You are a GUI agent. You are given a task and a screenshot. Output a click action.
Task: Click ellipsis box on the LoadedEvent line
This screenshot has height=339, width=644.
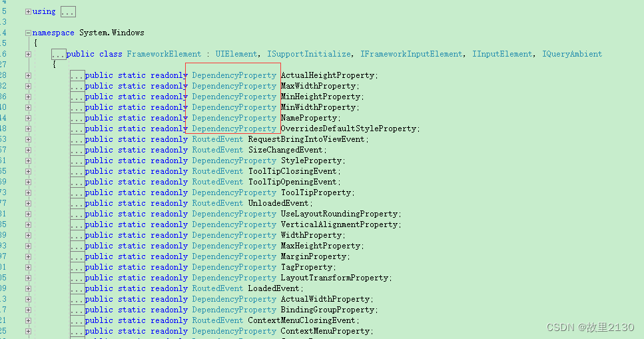point(77,289)
